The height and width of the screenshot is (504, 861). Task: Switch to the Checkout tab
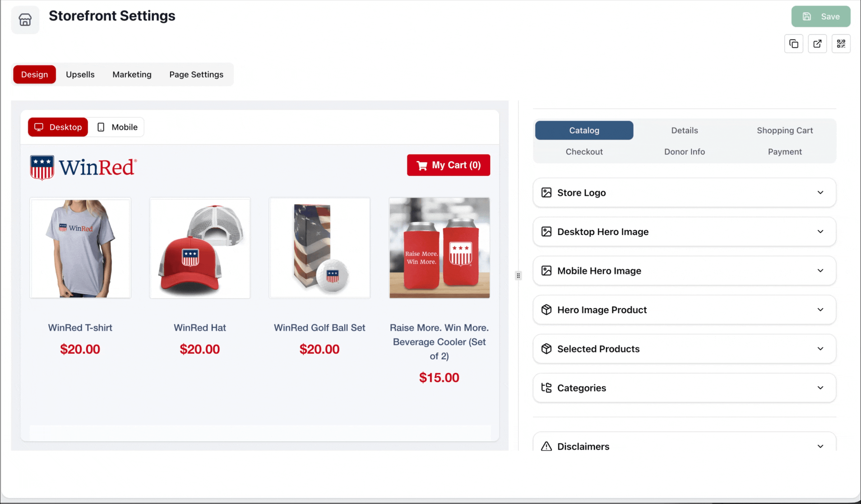tap(584, 152)
